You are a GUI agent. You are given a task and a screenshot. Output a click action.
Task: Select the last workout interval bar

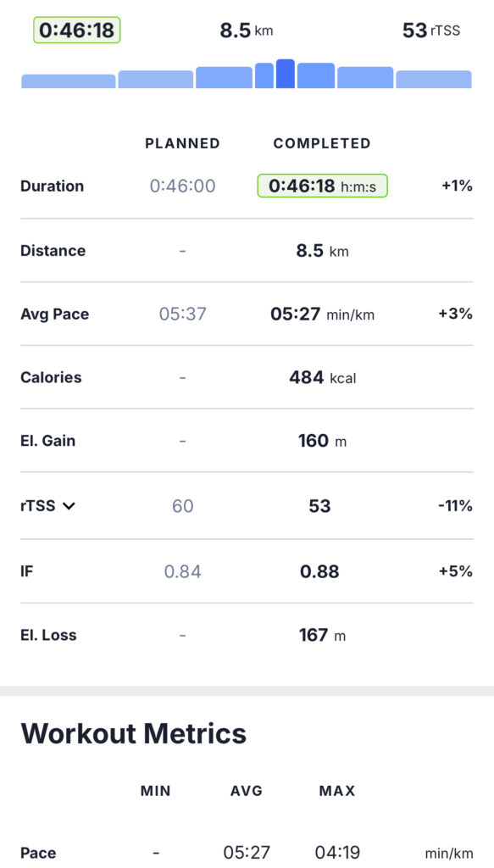434,79
